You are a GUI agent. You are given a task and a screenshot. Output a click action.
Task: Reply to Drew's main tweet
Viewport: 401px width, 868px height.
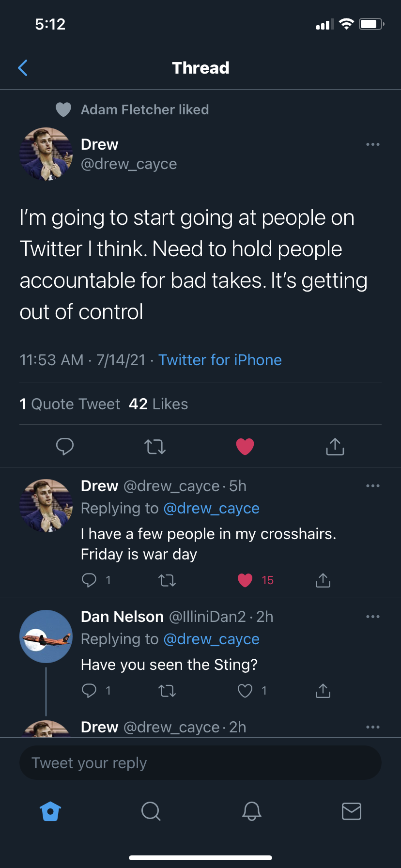point(65,446)
